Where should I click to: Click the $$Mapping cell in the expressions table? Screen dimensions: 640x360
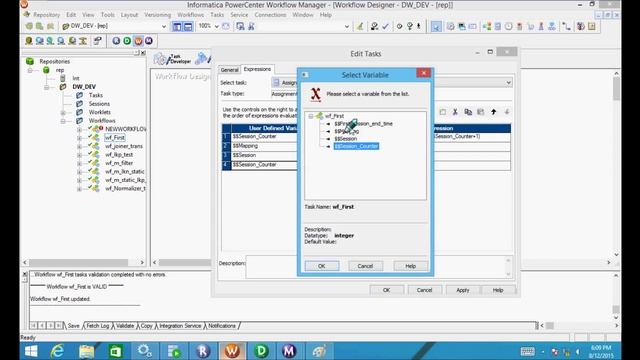tap(264, 146)
